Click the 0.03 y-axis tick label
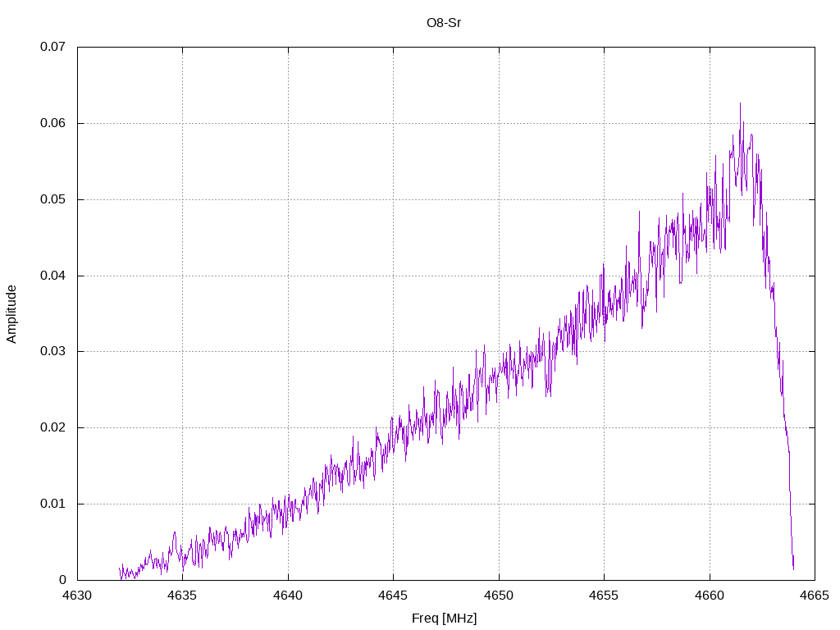The height and width of the screenshot is (630, 840). (53, 351)
